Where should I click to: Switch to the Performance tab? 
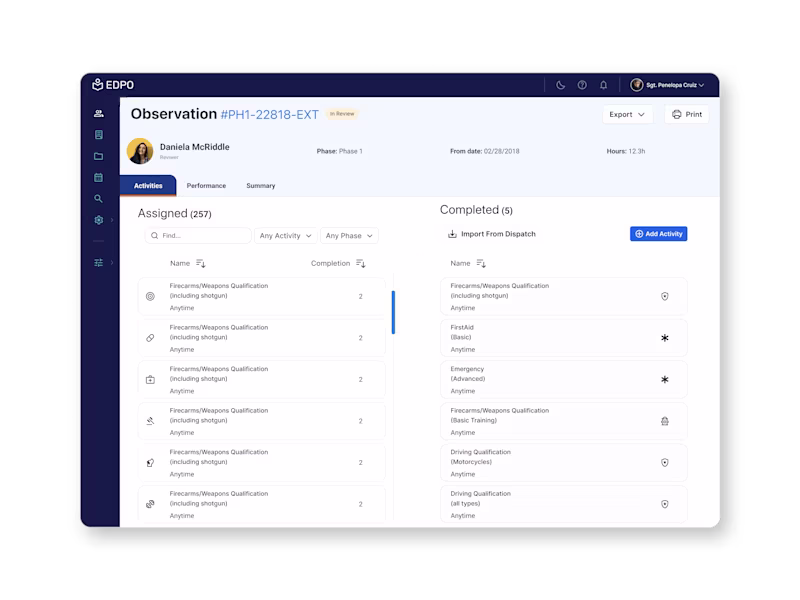206,186
